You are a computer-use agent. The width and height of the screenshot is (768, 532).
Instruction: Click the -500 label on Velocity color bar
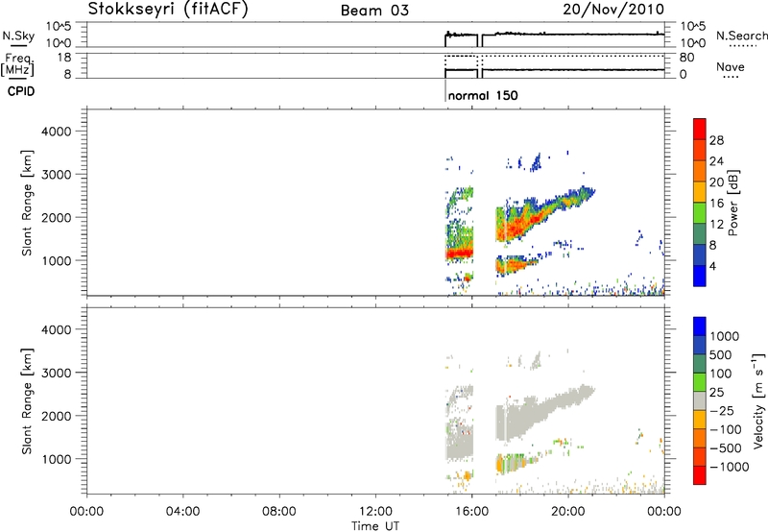pyautogui.click(x=726, y=447)
